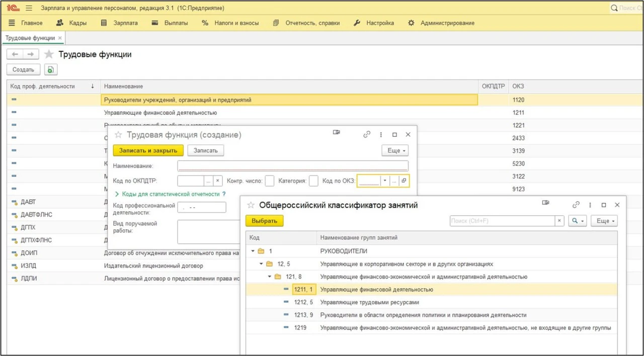Open the global search field at top right
Viewport: 644px width, 356px height.
coord(626,8)
